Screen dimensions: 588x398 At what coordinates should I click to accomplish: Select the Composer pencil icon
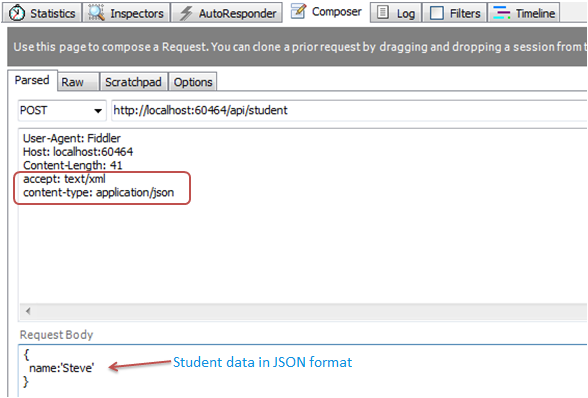299,12
